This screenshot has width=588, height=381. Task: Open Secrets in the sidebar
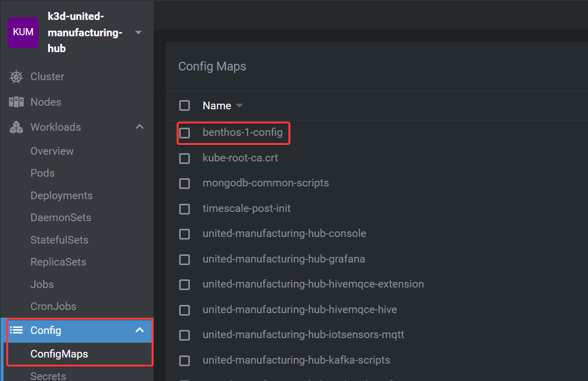pos(48,376)
